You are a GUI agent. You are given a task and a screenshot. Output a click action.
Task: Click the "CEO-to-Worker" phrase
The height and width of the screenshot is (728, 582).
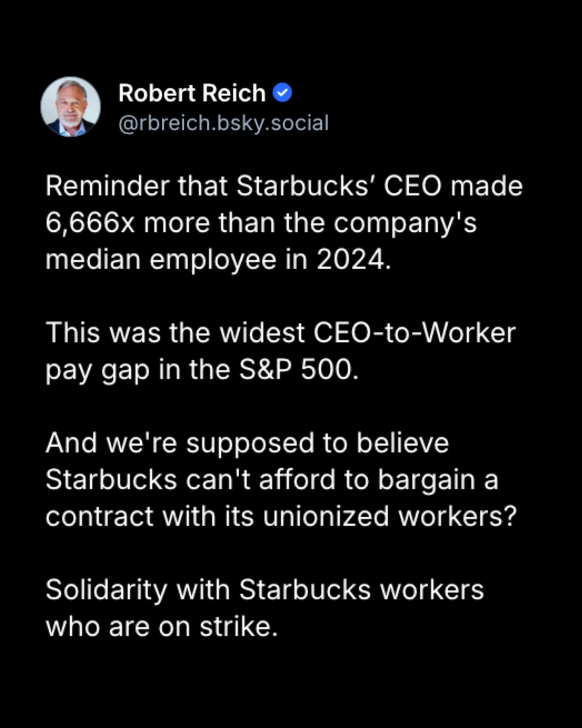click(414, 333)
